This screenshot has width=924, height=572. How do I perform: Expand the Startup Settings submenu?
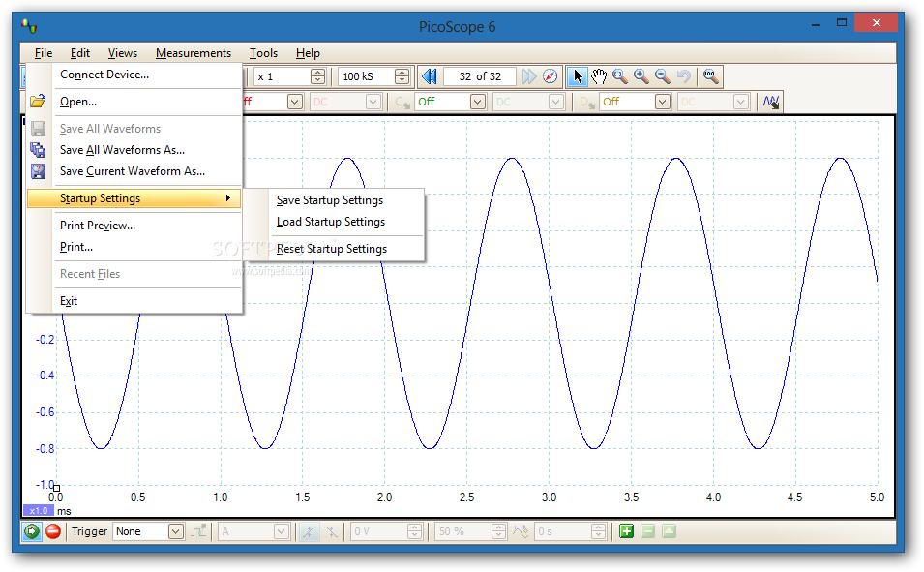(x=134, y=198)
